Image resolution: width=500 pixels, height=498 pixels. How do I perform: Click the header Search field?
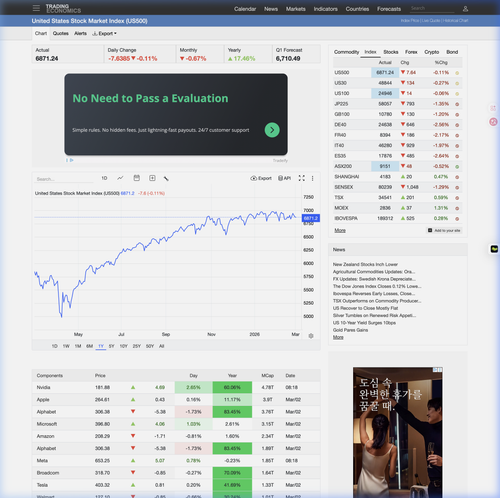432,8
